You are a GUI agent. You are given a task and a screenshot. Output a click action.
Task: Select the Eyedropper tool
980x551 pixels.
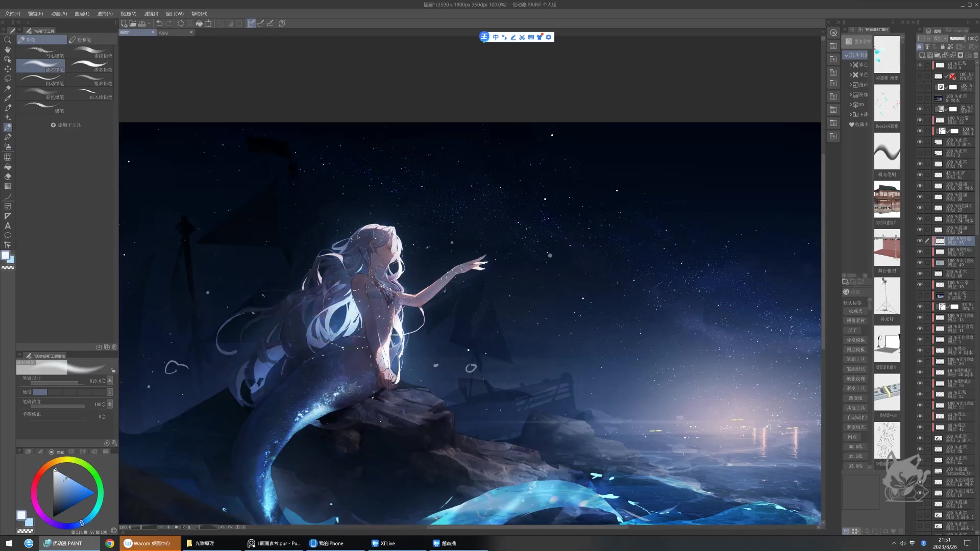pyautogui.click(x=8, y=98)
